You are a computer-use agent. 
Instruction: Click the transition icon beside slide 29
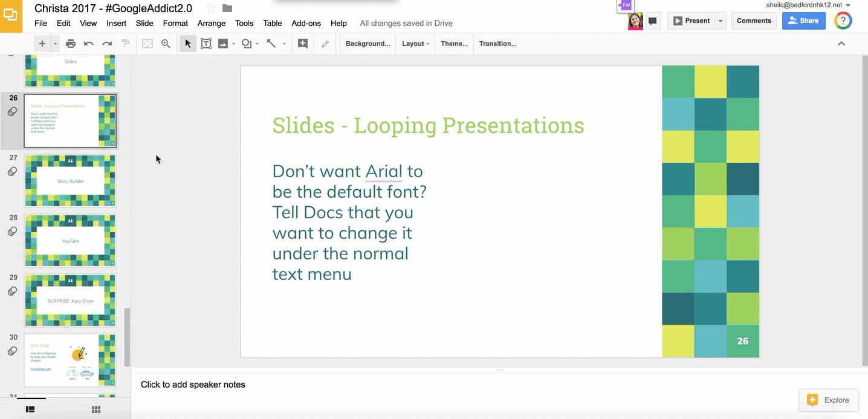pyautogui.click(x=12, y=291)
